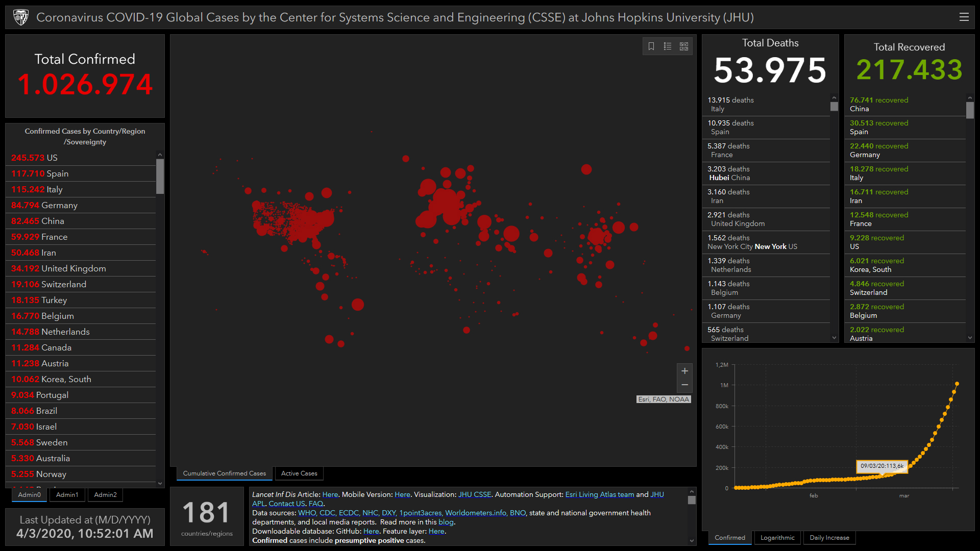Open the blog link
Screen dimensions: 980x551
pos(446,522)
